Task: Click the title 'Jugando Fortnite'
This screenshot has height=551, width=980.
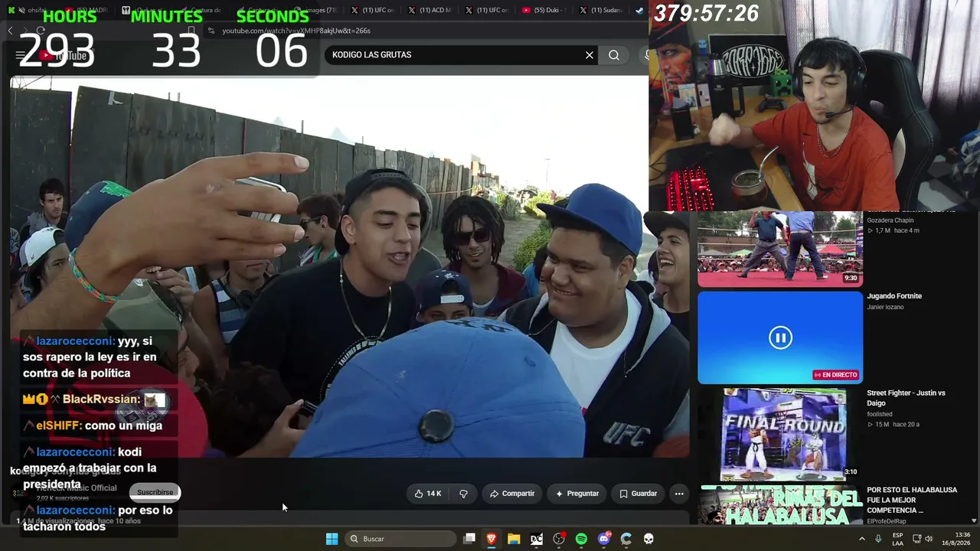Action: point(894,296)
